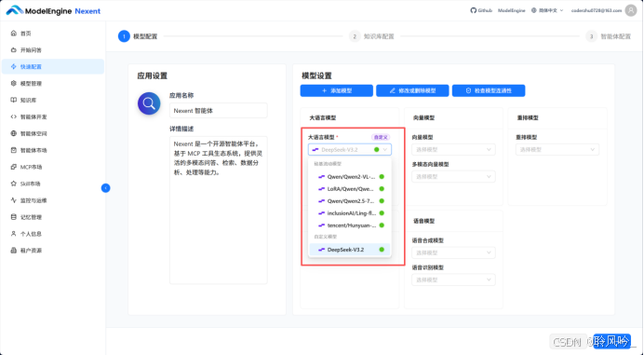Focus the 应用名称 input field
This screenshot has height=355, width=644.
point(218,111)
